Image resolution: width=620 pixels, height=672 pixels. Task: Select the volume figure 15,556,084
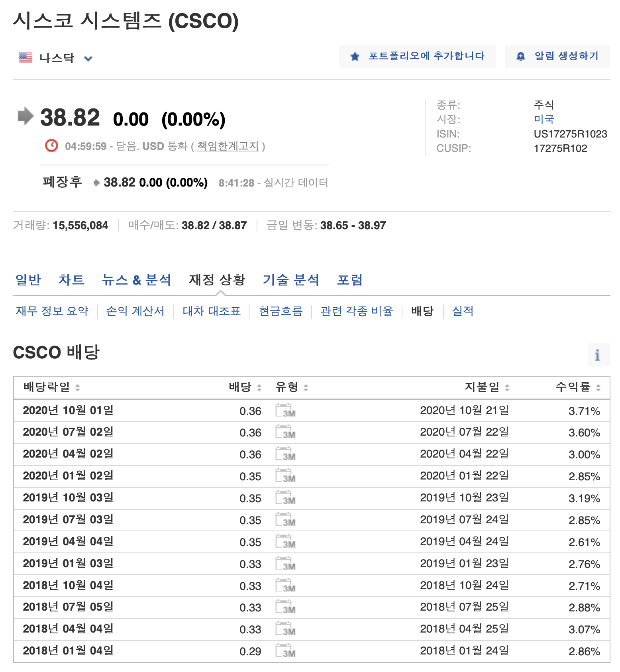(80, 226)
